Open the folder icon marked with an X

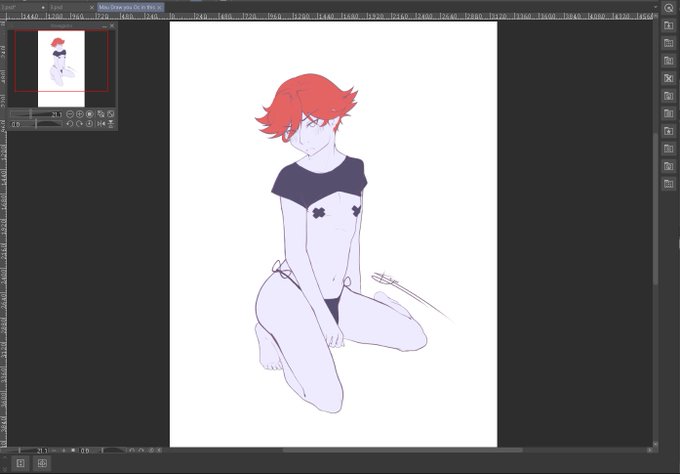[x=668, y=78]
